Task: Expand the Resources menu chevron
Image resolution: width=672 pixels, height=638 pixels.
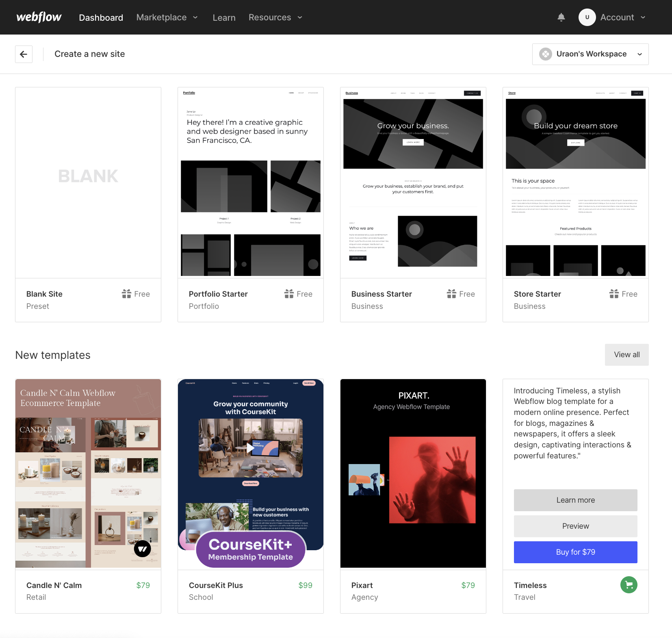Action: [x=300, y=17]
